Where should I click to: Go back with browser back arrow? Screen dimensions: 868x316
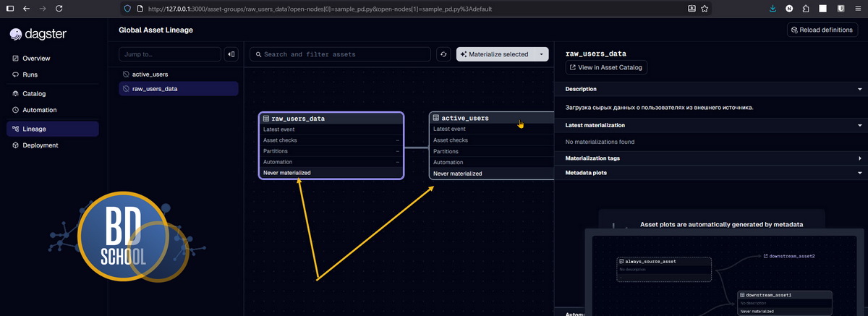(26, 9)
